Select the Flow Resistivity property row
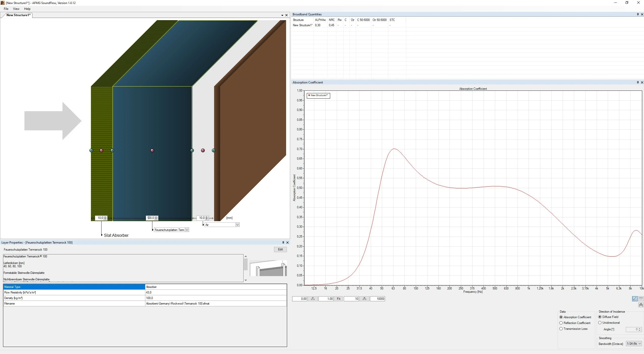The height and width of the screenshot is (354, 644). coord(145,292)
